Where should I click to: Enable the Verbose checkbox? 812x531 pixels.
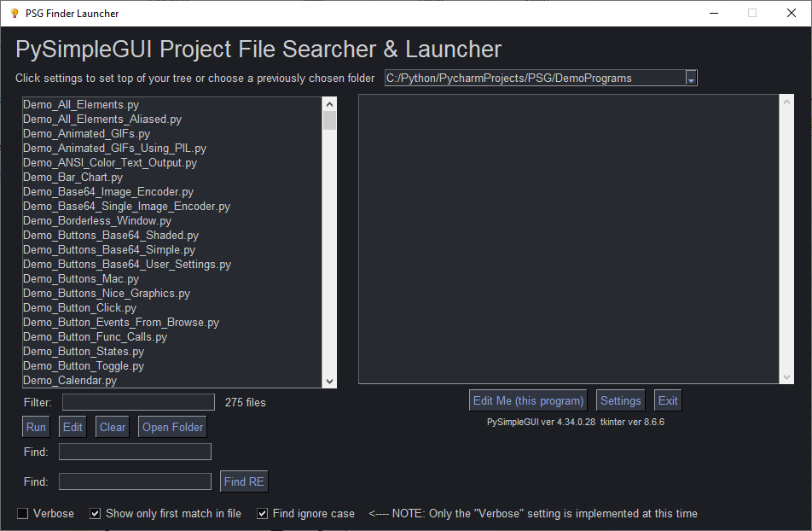(x=23, y=514)
